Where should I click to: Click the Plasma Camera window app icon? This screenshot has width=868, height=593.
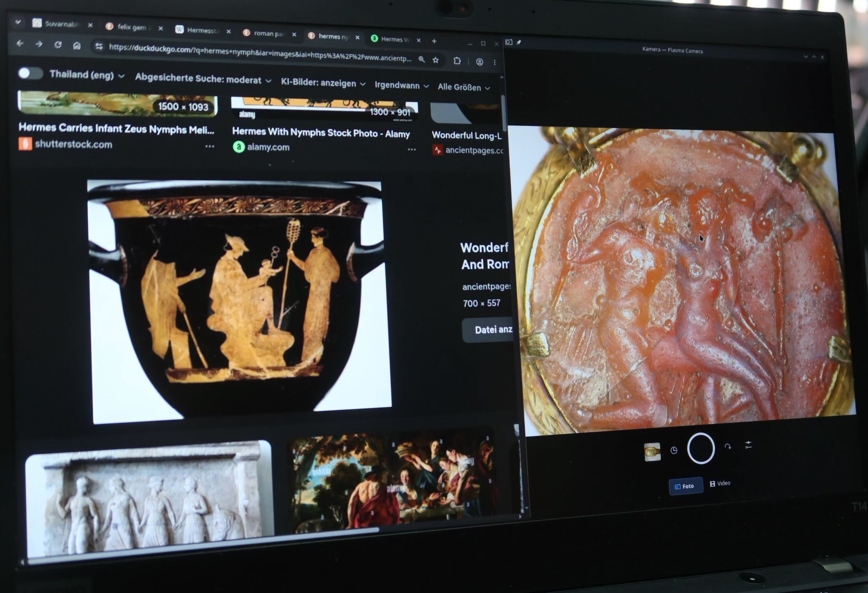(509, 42)
